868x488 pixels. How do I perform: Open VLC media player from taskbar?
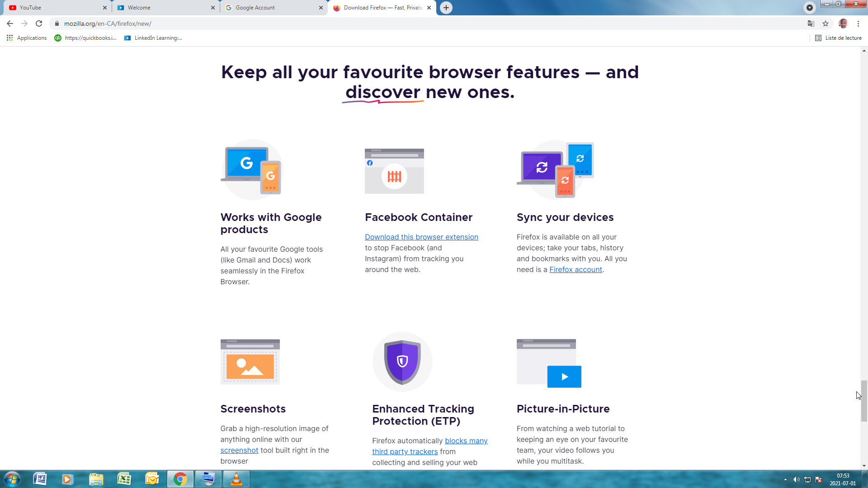(236, 479)
